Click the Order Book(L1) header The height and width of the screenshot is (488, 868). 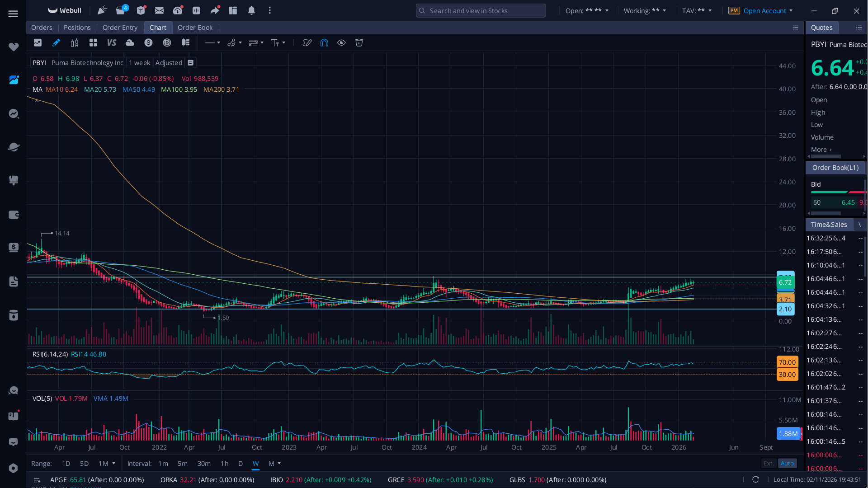[835, 168]
